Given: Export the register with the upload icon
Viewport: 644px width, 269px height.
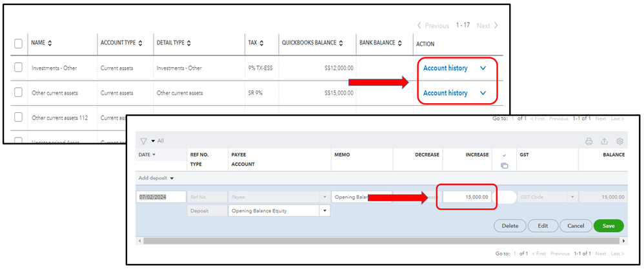Looking at the screenshot, I should [x=604, y=141].
